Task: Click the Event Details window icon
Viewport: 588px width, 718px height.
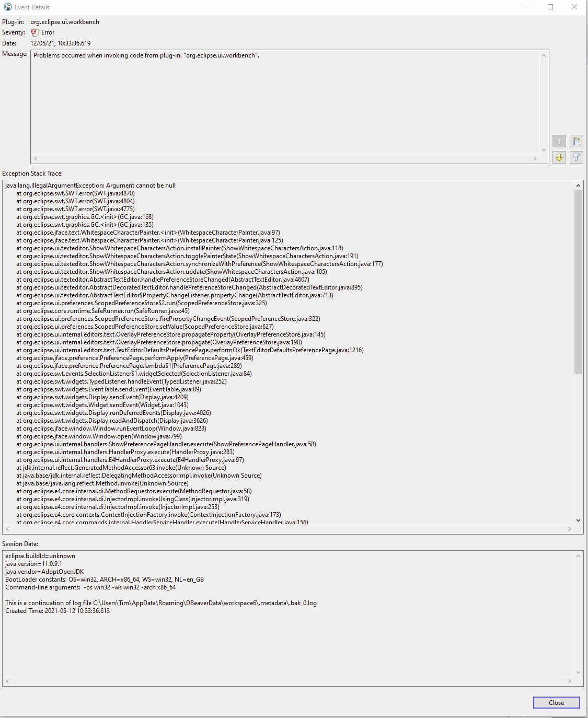Action: point(7,7)
